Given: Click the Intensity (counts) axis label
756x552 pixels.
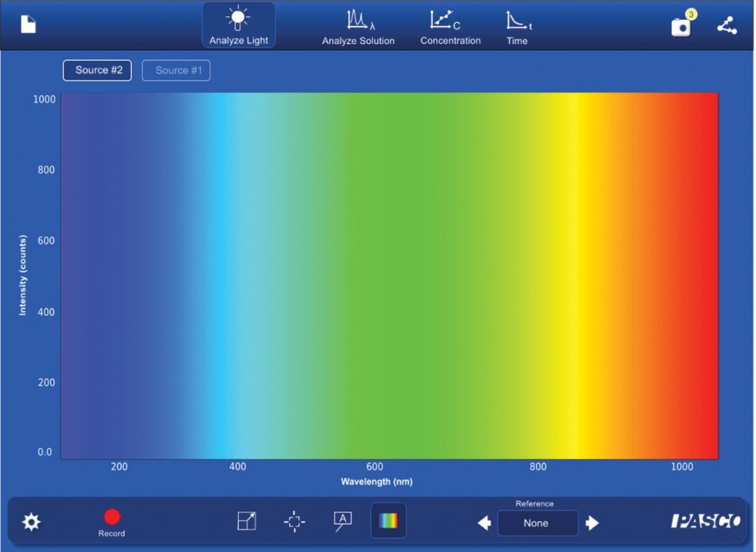Looking at the screenshot, I should tap(22, 275).
